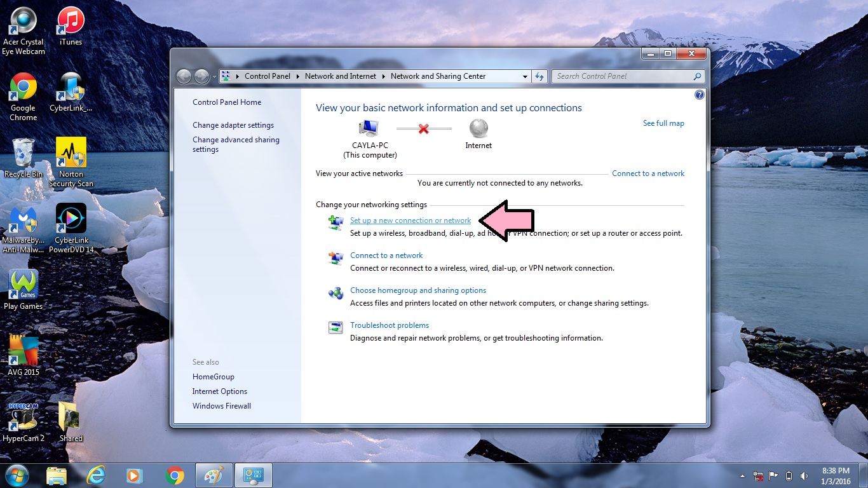This screenshot has width=868, height=488.
Task: Expand the arrow after the Control Panel breadcrumb
Action: click(x=297, y=76)
